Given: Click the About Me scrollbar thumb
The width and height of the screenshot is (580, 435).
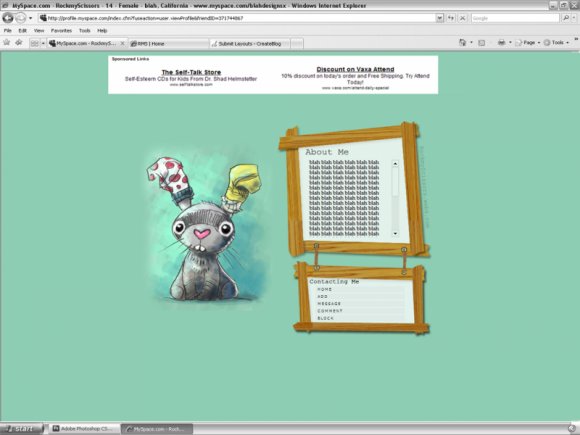Looking at the screenshot, I should pos(395,182).
